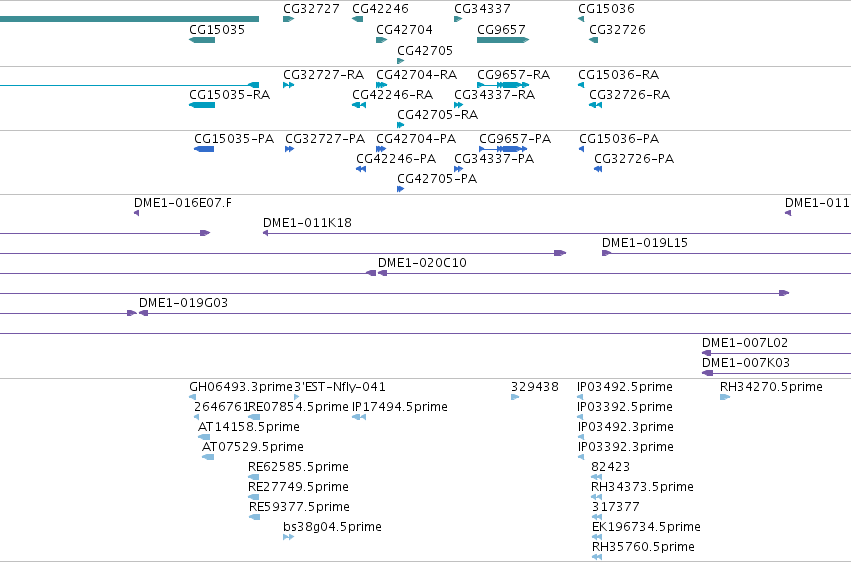
Task: Select the CG42705 gene label
Action: [x=425, y=50]
